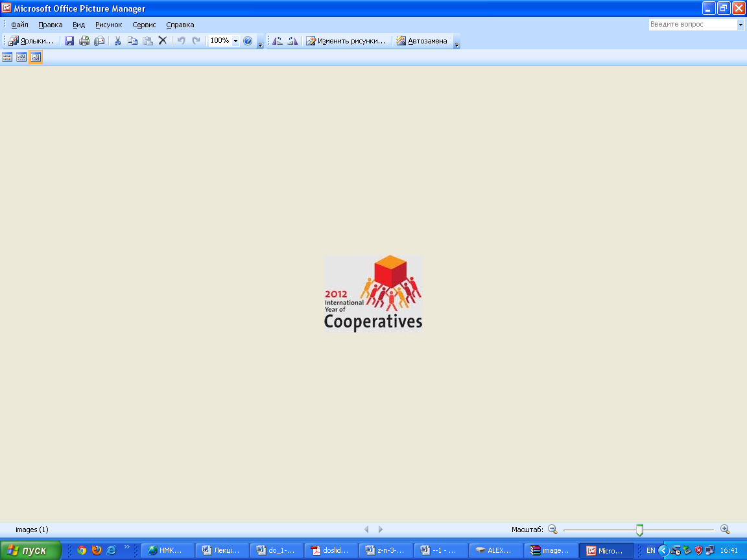This screenshot has height=560, width=747.
Task: Click the Автозамена button
Action: 422,41
